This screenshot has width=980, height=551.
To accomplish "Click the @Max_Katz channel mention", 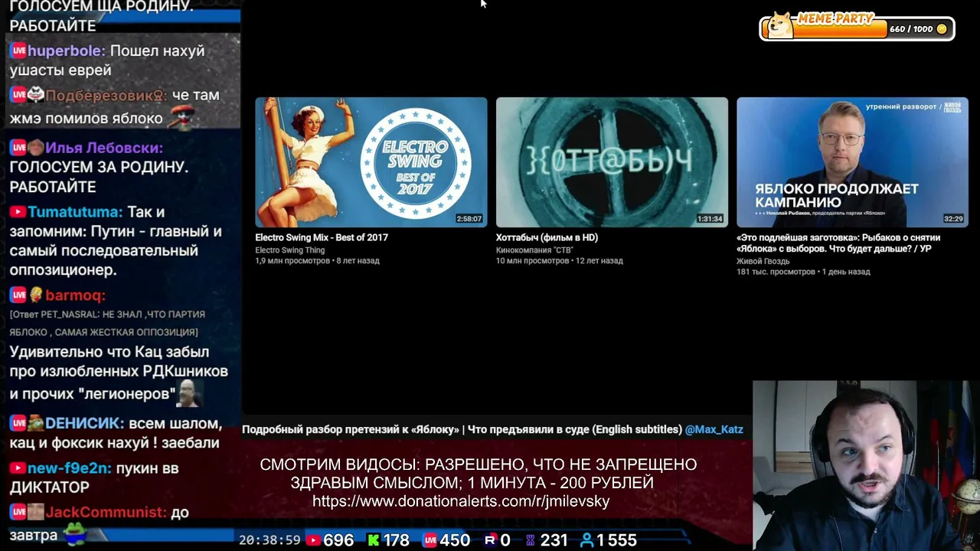I will tap(714, 429).
